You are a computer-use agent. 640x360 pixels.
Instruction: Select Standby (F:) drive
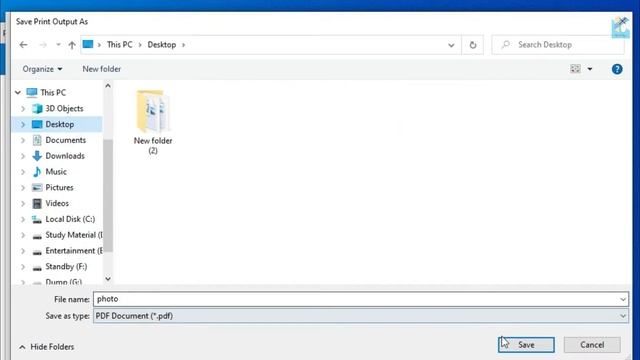point(66,267)
